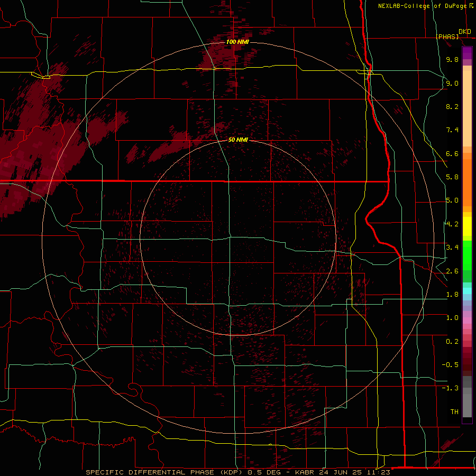Click the -1.3 scale value
Screen dimensions: 476x476
[x=450, y=388]
